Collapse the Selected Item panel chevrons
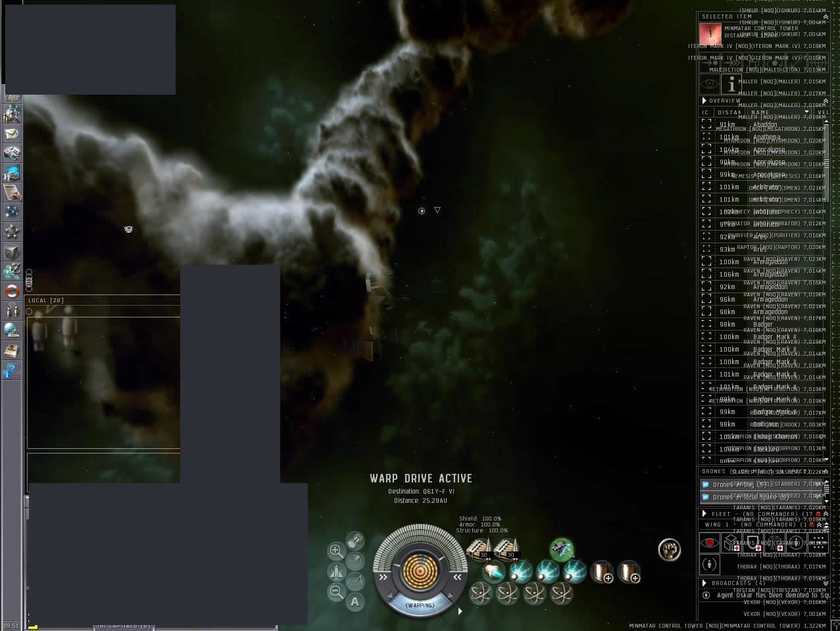This screenshot has height=631, width=840. coord(826,16)
